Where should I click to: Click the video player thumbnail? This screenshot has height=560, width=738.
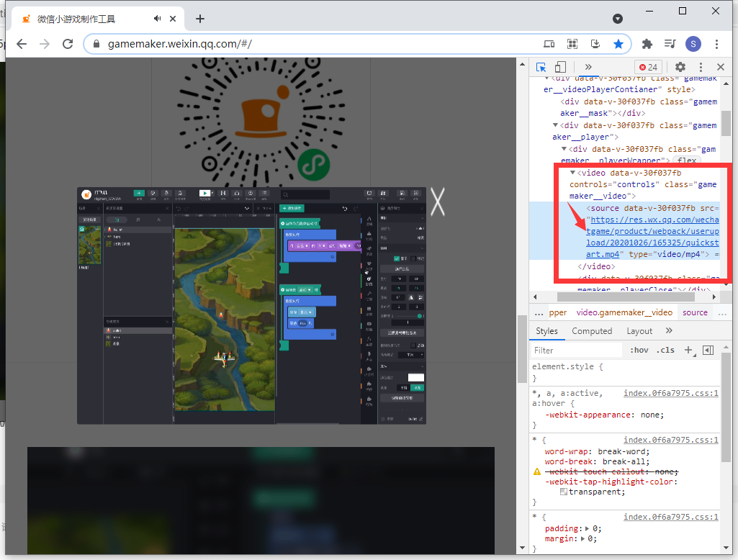[251, 305]
